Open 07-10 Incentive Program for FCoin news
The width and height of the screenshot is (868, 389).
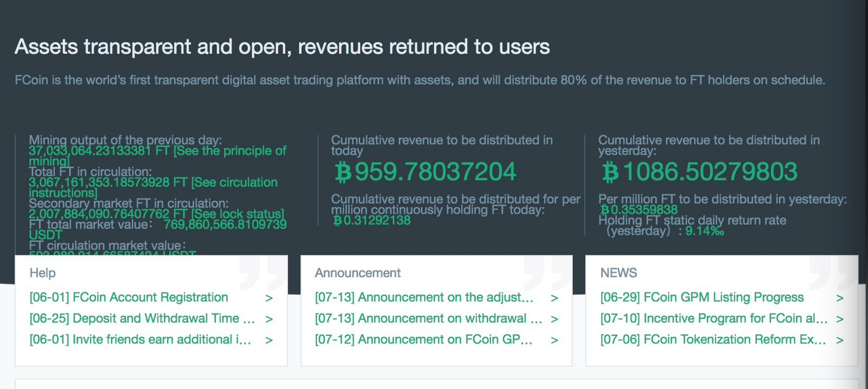[x=714, y=318]
